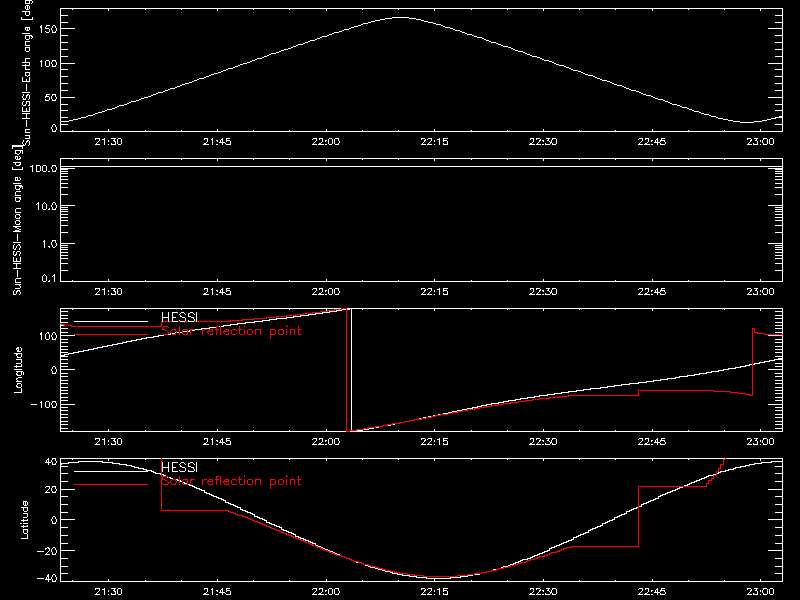
Task: Click the 50 tick on Earth angle axis
Action: 51,97
